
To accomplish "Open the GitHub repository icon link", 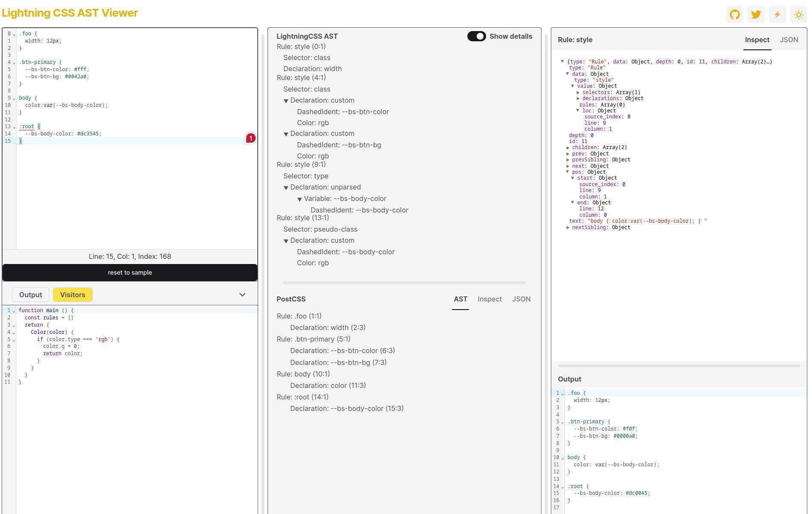I will point(735,14).
